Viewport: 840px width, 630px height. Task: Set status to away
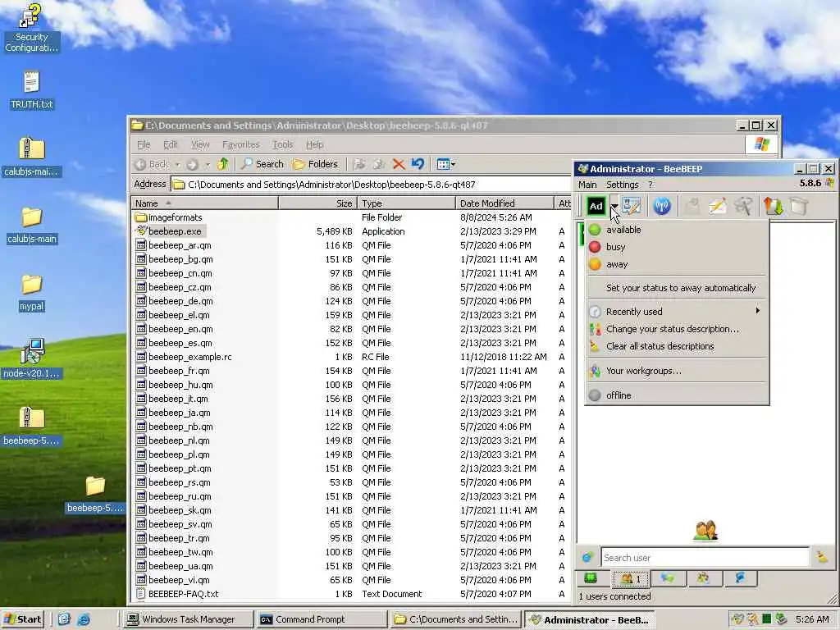coord(677,265)
